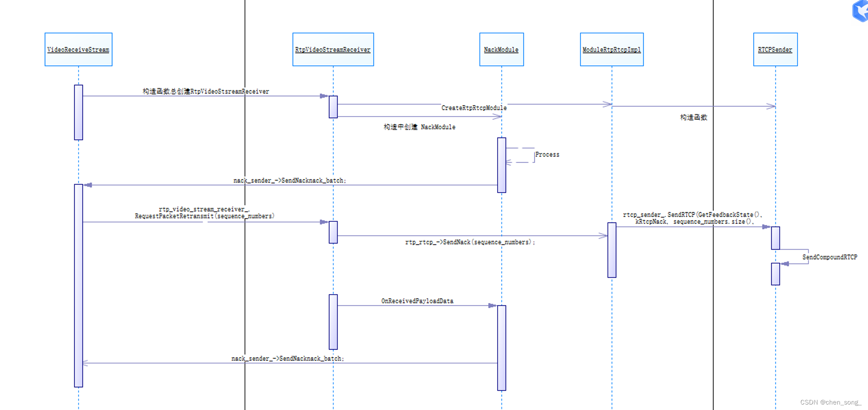This screenshot has width=868, height=410.
Task: Click the bird logo icon in corner
Action: coord(860,11)
